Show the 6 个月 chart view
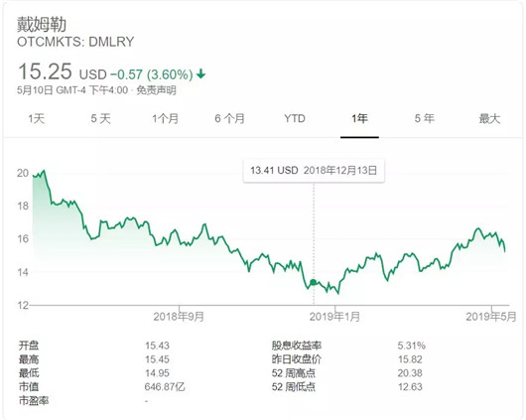 click(x=230, y=118)
